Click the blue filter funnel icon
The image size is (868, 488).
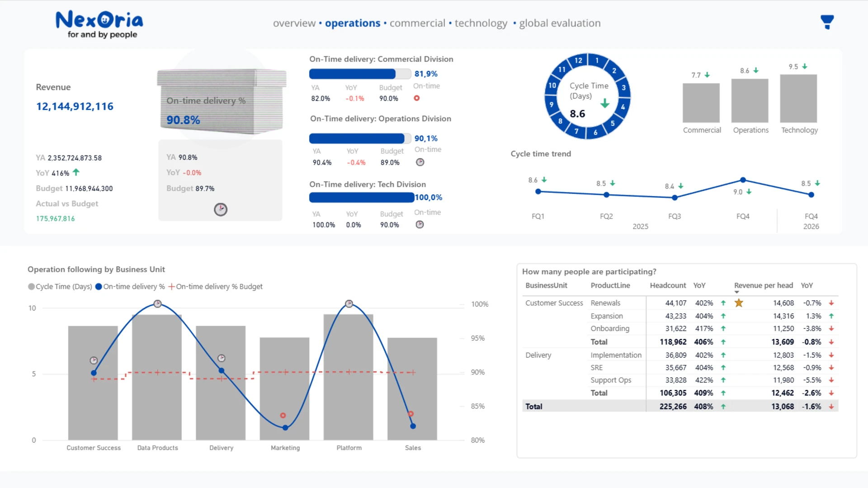point(827,22)
